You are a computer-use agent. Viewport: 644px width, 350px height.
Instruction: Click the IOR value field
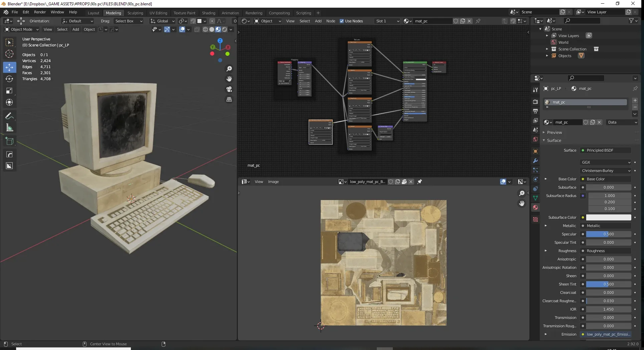coord(608,309)
